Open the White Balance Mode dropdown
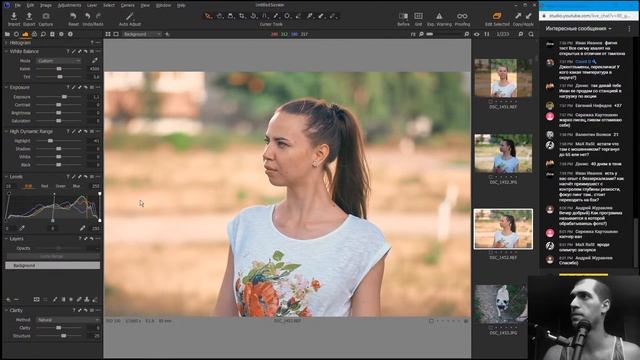Image resolution: width=640 pixels, height=360 pixels. point(59,61)
